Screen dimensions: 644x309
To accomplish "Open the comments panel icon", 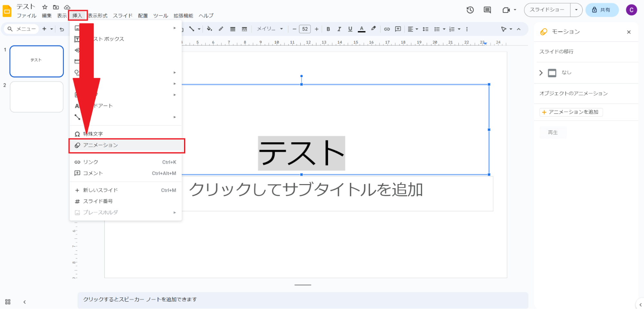I will click(487, 10).
